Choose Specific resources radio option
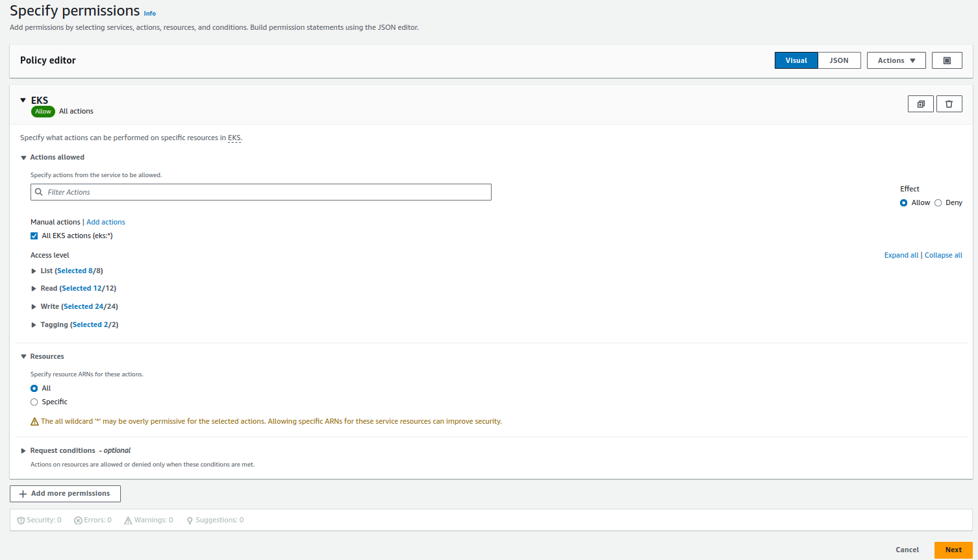978x560 pixels. point(34,402)
